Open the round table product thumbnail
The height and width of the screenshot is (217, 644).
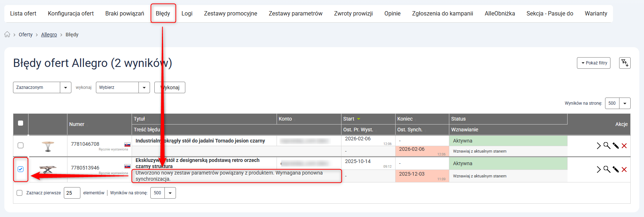[x=48, y=146]
